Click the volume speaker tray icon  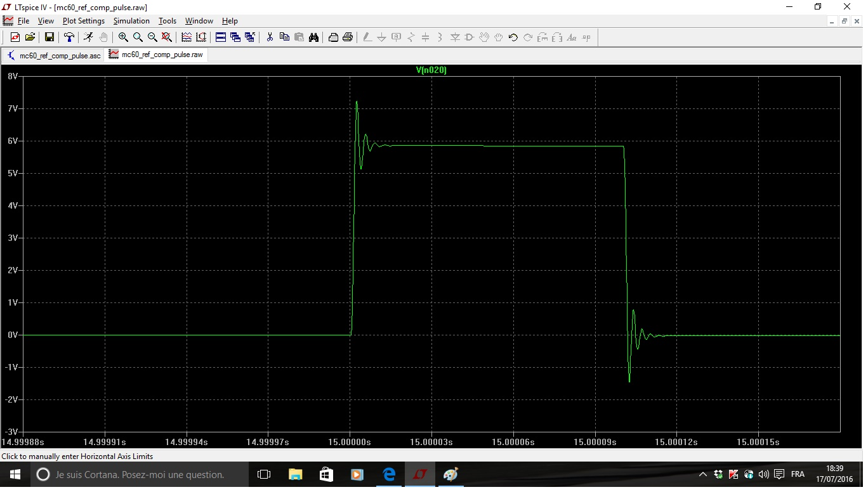point(763,474)
